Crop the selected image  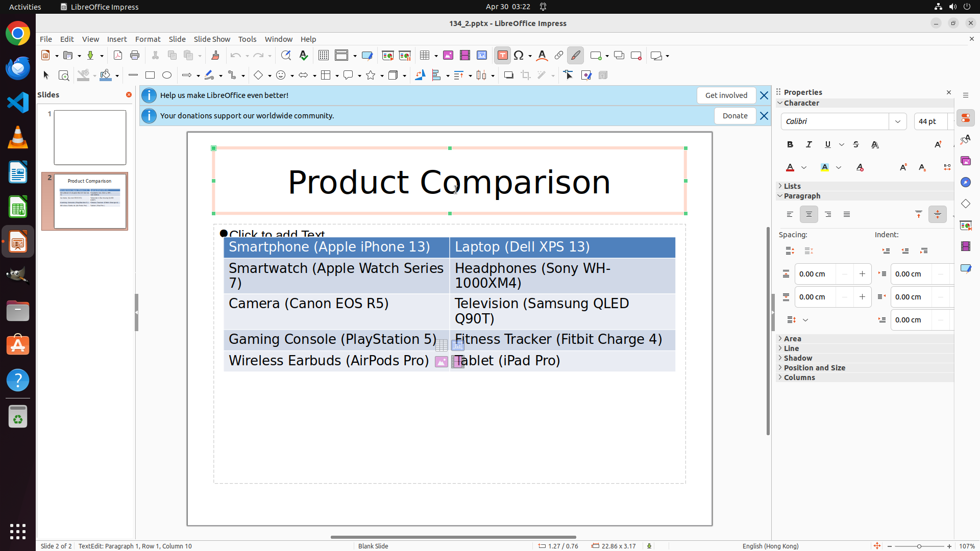click(x=526, y=76)
